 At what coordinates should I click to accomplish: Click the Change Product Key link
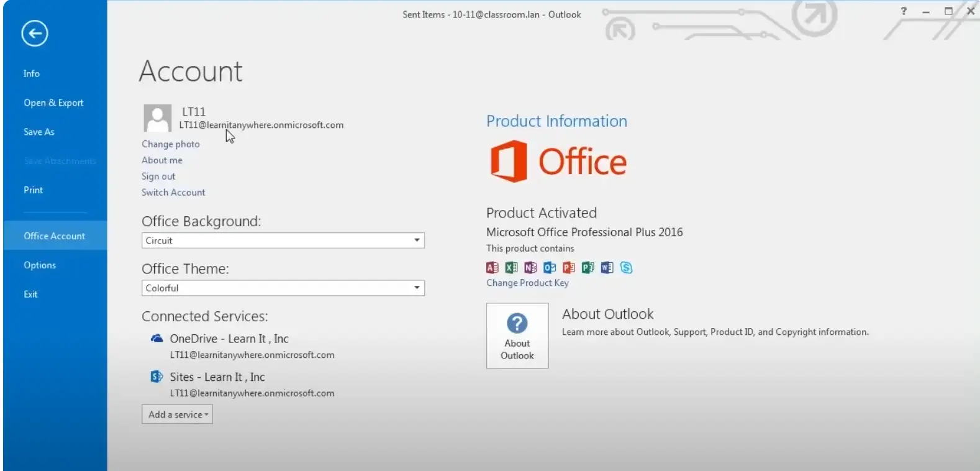(527, 283)
